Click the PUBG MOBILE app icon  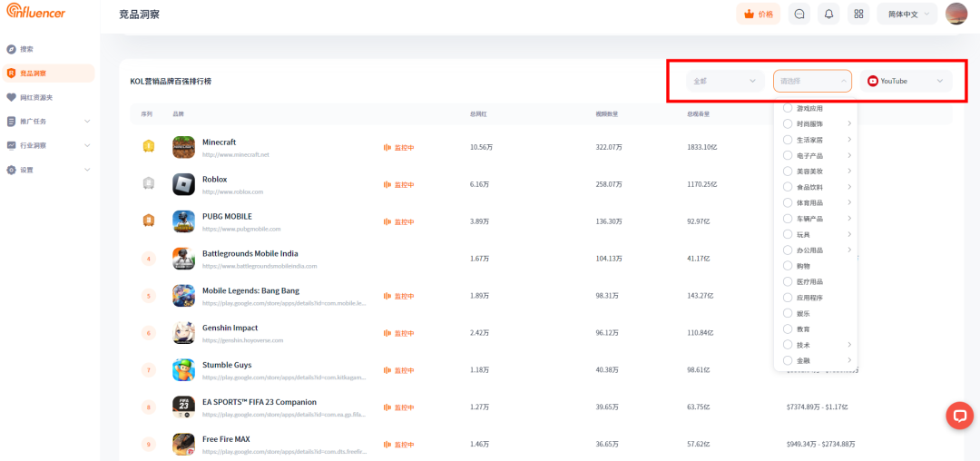click(x=183, y=221)
